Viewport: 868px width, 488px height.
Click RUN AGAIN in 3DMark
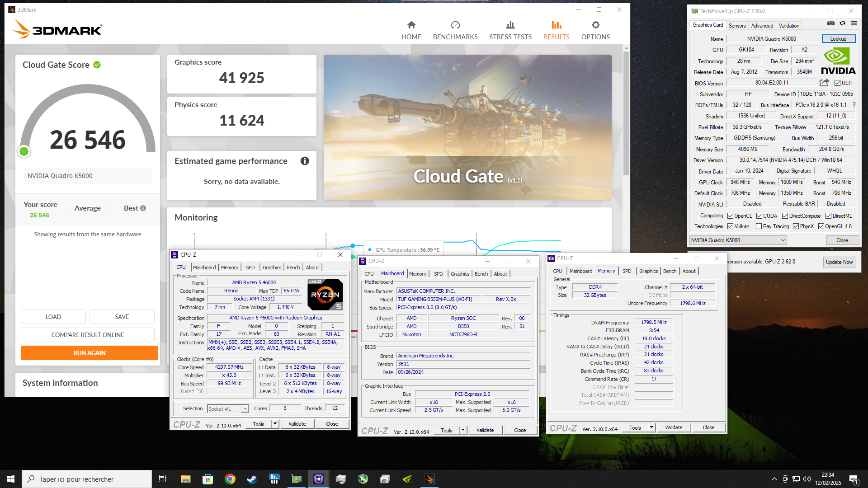point(90,353)
